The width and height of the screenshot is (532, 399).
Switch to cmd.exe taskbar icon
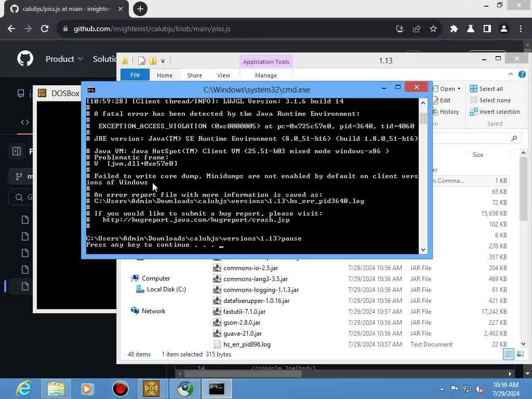coord(217,389)
